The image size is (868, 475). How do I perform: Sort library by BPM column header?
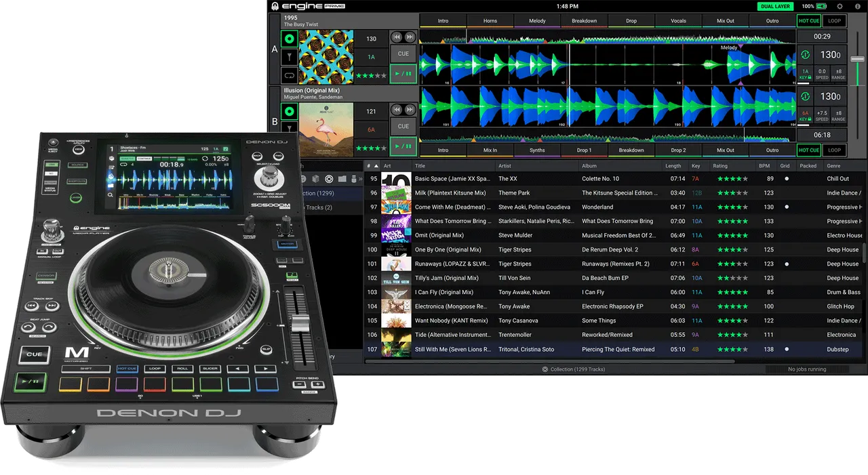click(x=766, y=165)
